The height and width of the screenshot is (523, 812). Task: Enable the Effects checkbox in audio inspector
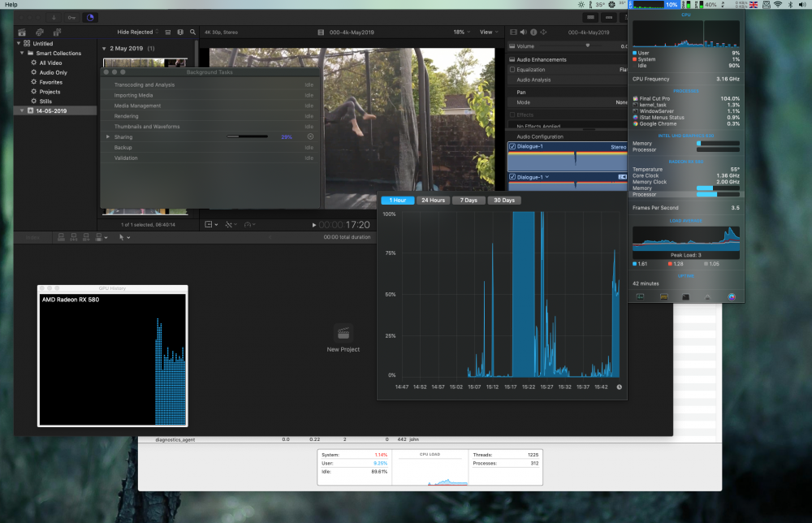512,115
